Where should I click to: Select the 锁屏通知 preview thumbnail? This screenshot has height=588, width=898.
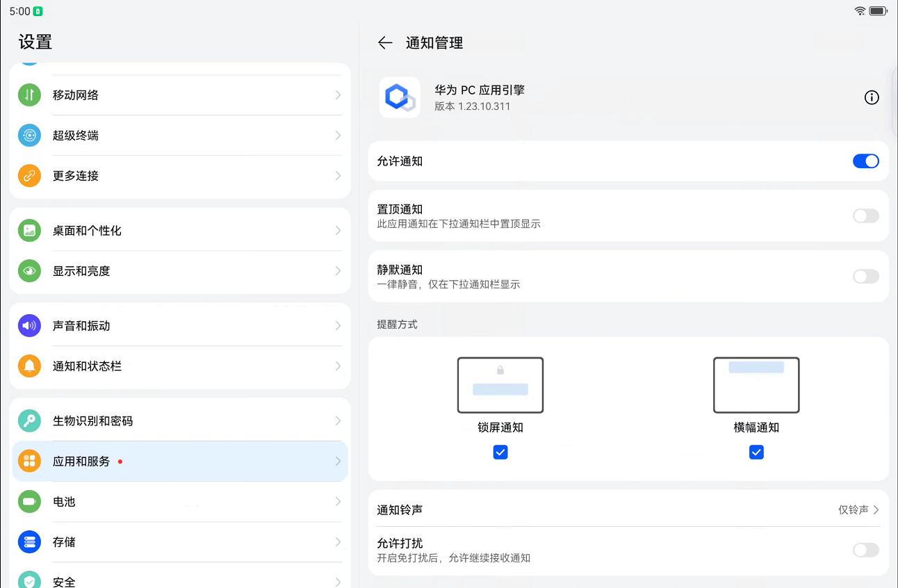pos(500,385)
